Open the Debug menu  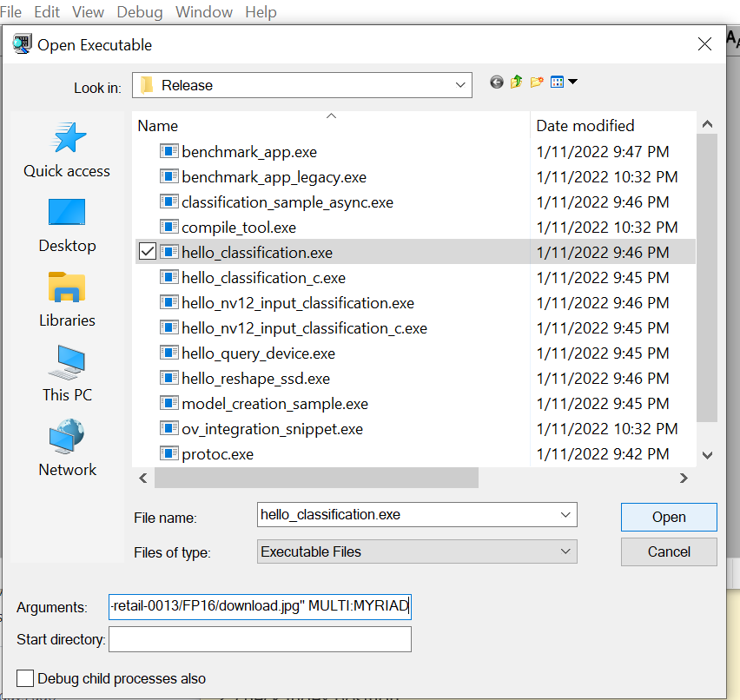[x=140, y=11]
